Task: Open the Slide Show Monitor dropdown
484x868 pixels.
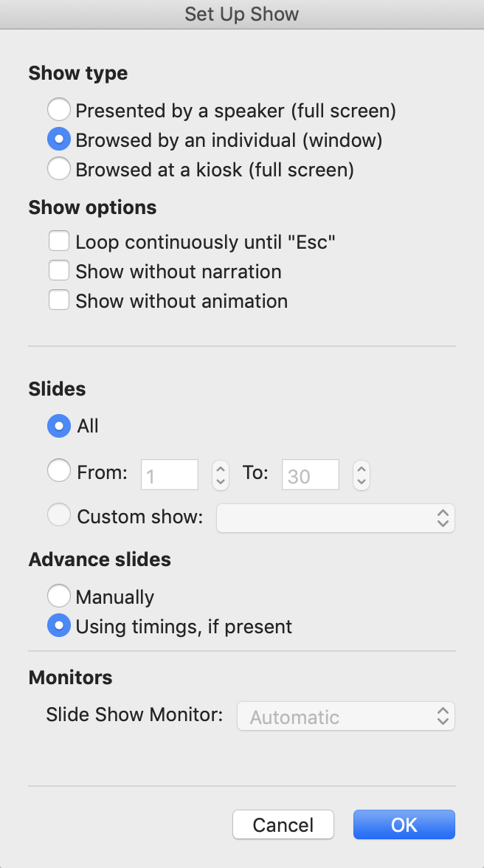Action: coord(346,716)
